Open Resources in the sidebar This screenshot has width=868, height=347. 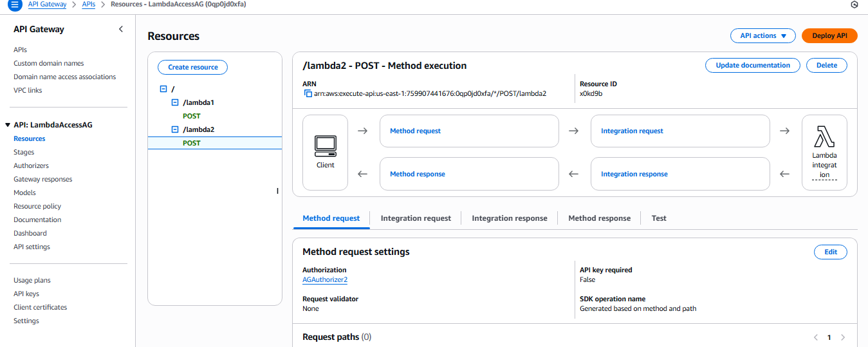(x=30, y=138)
